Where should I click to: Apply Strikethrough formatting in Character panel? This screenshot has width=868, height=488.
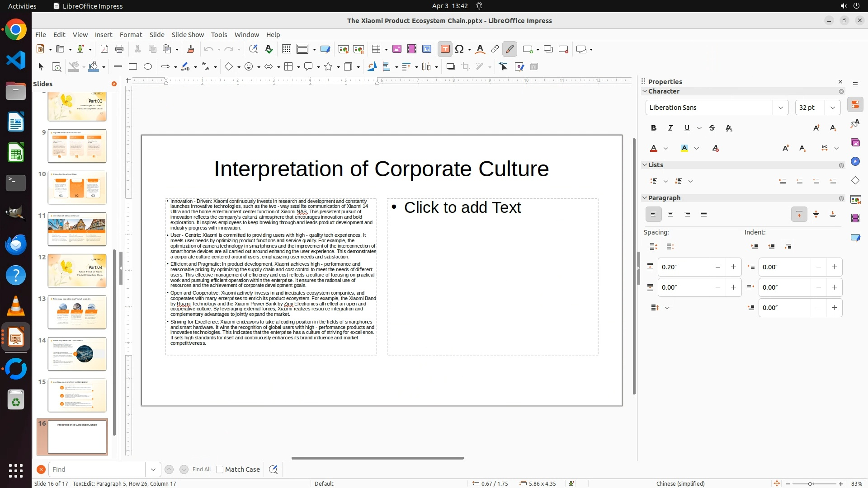click(712, 128)
